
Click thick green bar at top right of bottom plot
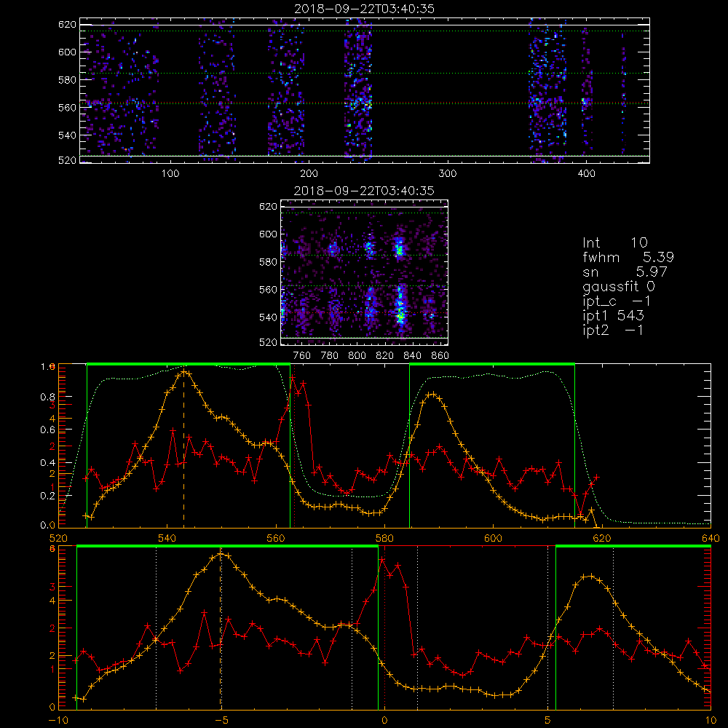point(633,547)
